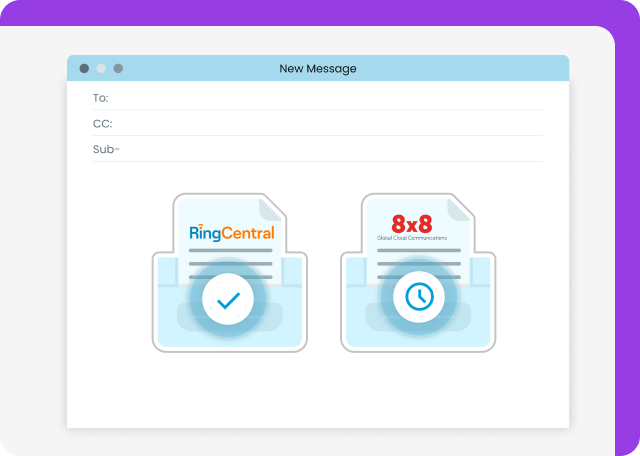The width and height of the screenshot is (640, 456).
Task: Click the Sub- subject field
Action: (318, 149)
